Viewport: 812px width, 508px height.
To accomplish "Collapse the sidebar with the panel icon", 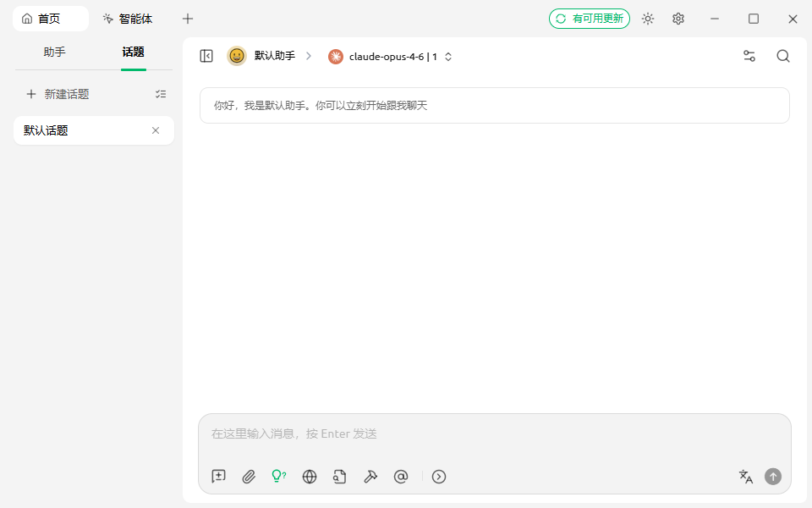I will click(x=206, y=55).
